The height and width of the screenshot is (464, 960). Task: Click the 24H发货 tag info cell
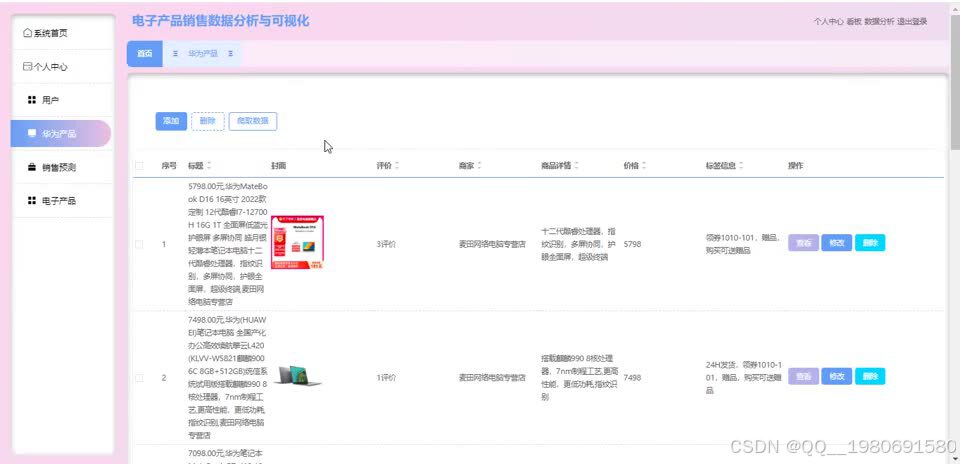pos(744,377)
